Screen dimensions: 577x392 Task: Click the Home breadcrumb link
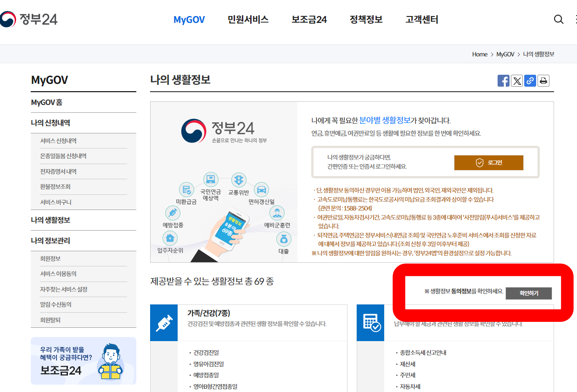pos(480,54)
